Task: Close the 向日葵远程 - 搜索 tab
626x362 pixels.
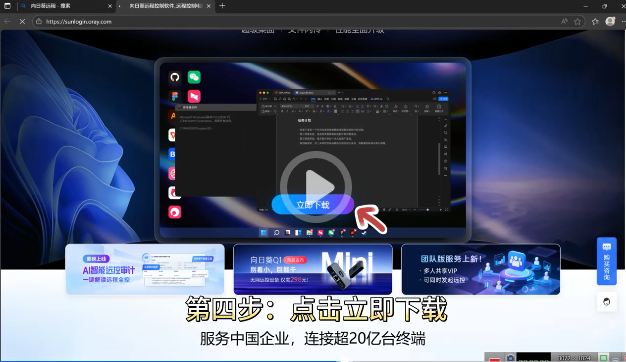Action: pos(110,6)
